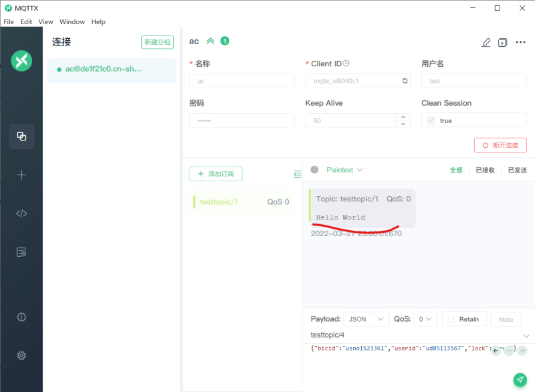Toggle the Retain radio option

(451, 319)
